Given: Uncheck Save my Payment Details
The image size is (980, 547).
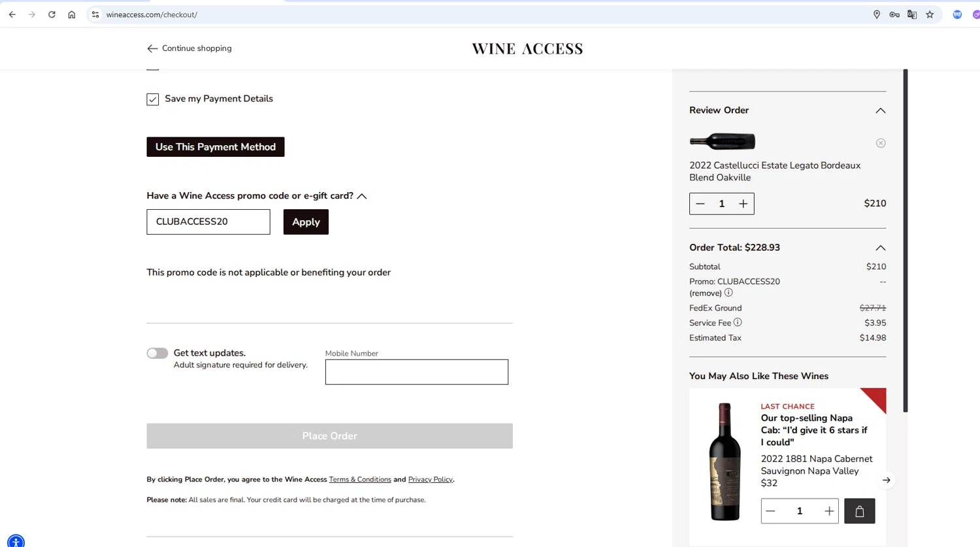Looking at the screenshot, I should [x=153, y=99].
